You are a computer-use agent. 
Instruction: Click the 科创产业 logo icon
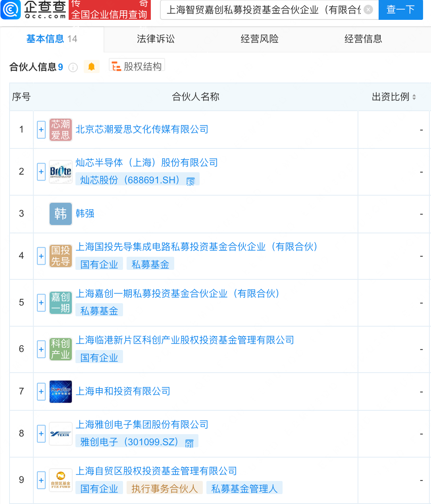61,349
